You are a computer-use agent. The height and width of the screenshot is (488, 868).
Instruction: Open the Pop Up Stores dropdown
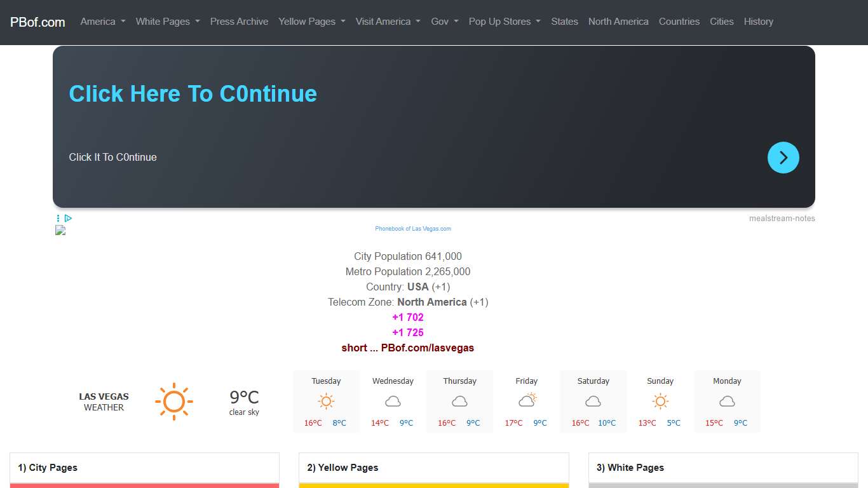[505, 22]
